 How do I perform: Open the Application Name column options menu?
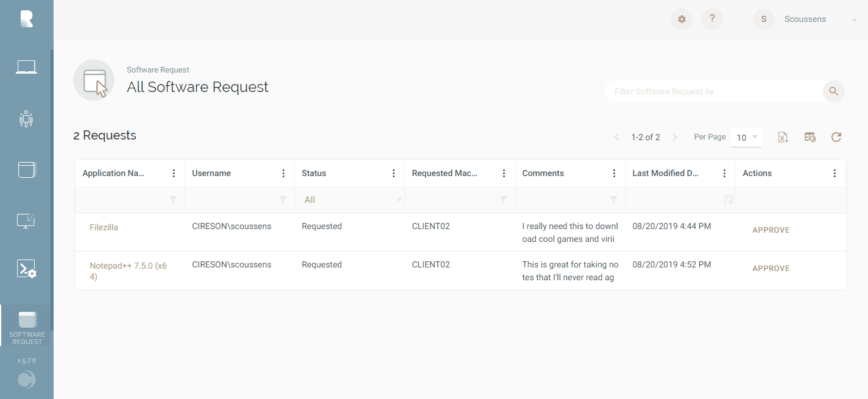pos(174,173)
